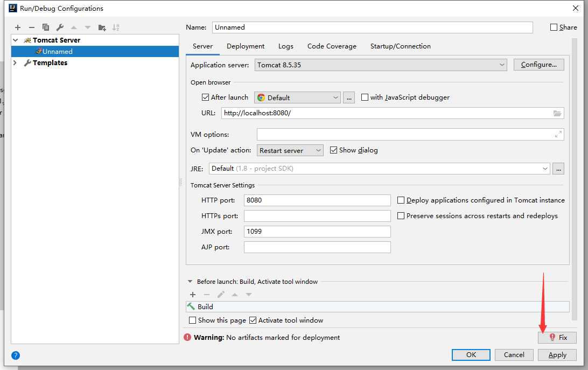Open the help question mark icon
The image size is (588, 370).
(16, 355)
